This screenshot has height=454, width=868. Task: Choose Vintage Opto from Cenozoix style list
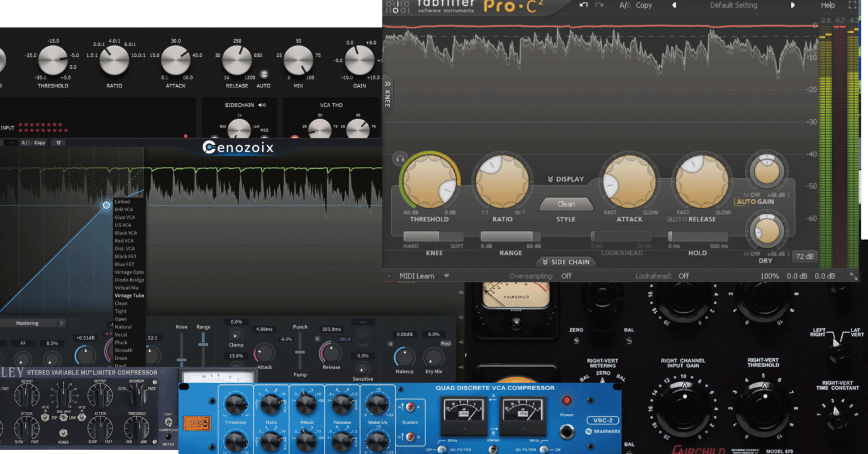click(129, 272)
